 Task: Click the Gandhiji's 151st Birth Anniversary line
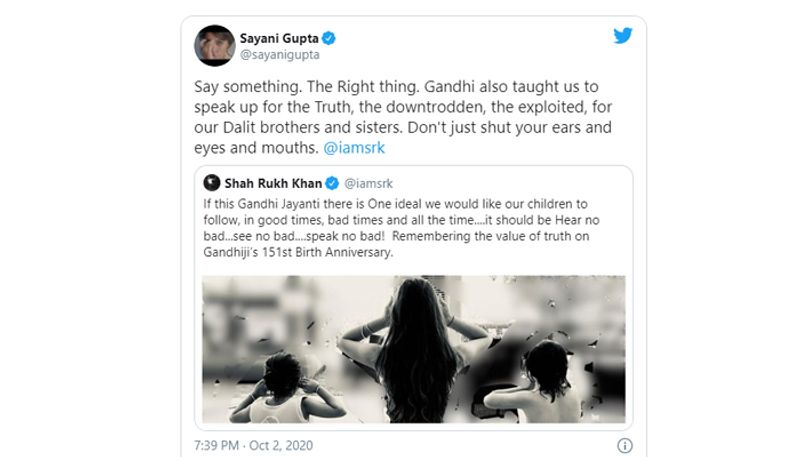point(298,252)
